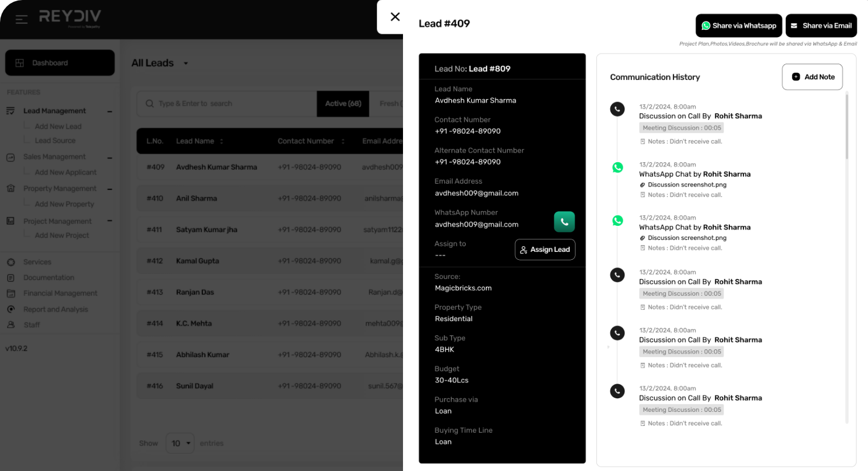
Task: Collapse the Property Management section
Action: click(x=110, y=189)
